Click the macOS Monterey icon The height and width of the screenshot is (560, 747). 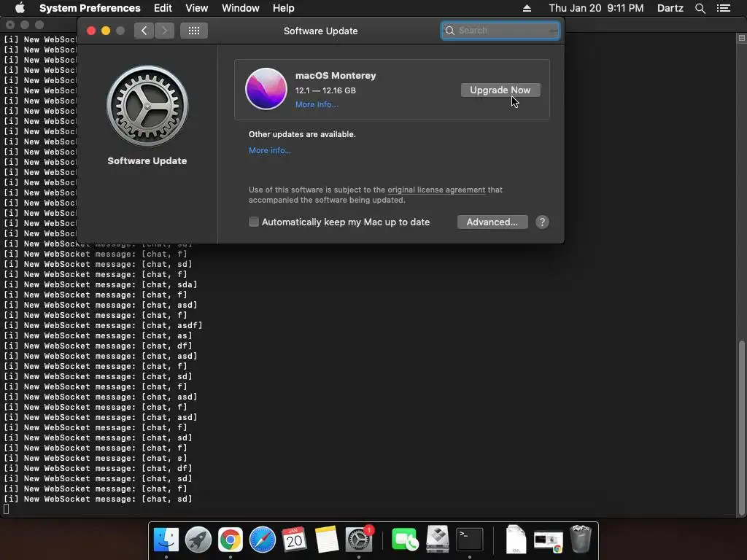266,89
